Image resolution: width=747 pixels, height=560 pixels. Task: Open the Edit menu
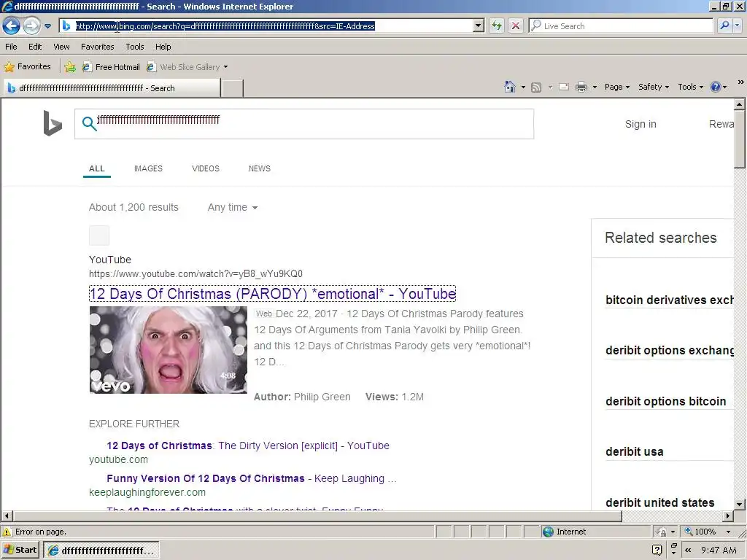35,47
